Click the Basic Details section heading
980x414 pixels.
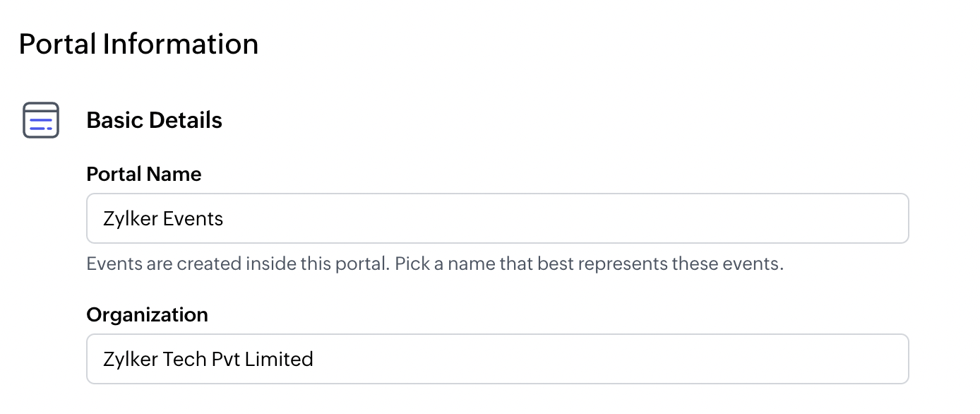(154, 120)
